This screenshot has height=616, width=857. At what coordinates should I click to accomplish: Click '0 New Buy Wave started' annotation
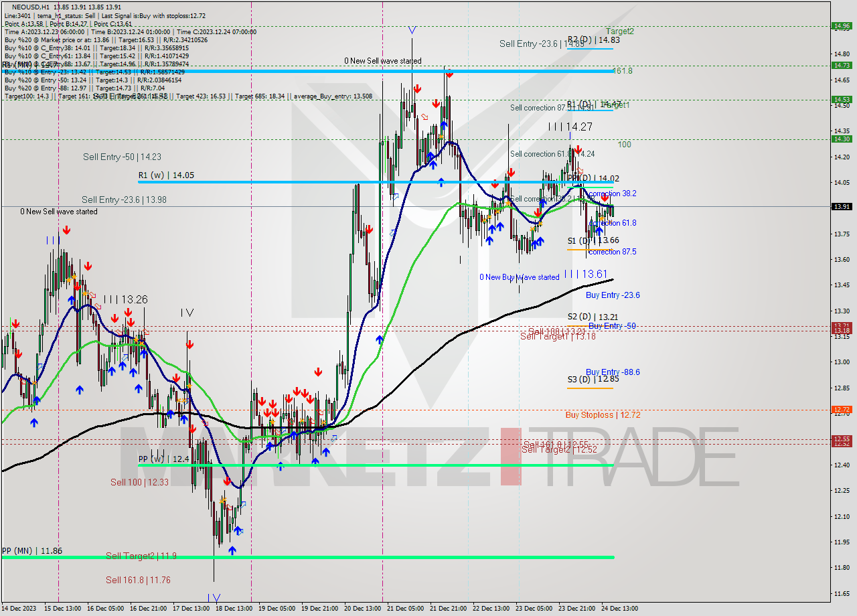click(520, 277)
